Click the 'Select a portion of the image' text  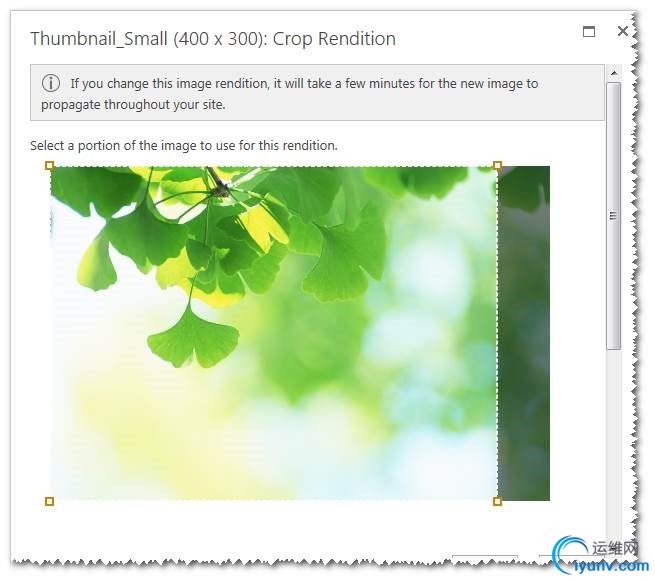click(184, 145)
